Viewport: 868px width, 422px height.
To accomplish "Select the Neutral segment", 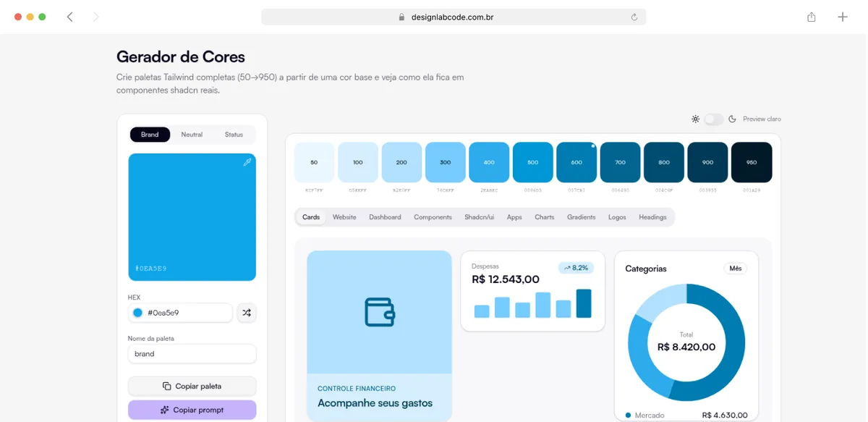I will pyautogui.click(x=192, y=135).
